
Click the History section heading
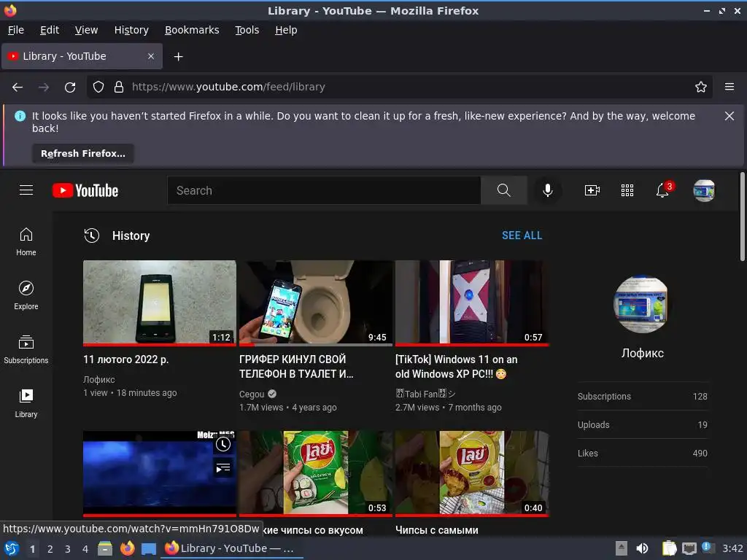[131, 236]
